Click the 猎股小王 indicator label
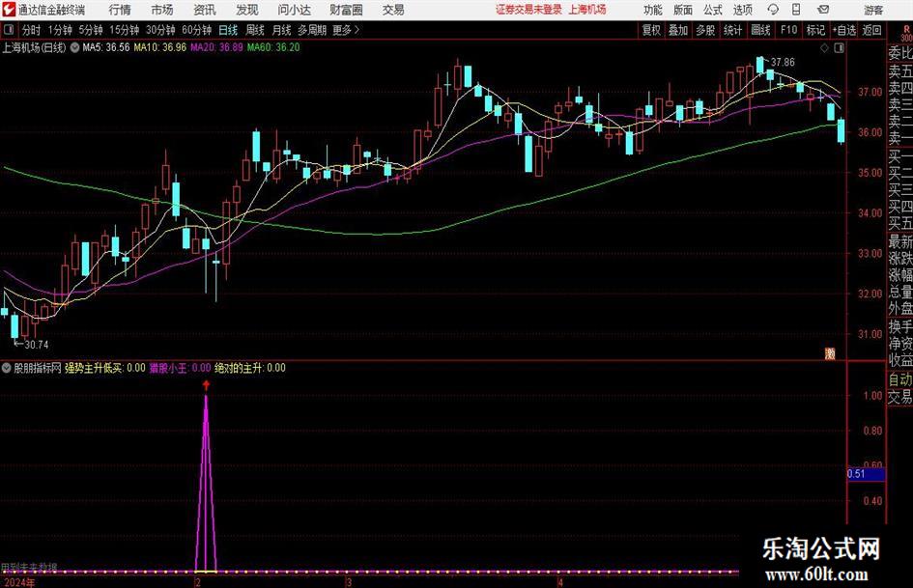Viewport: 913px width, 588px height. click(x=181, y=368)
